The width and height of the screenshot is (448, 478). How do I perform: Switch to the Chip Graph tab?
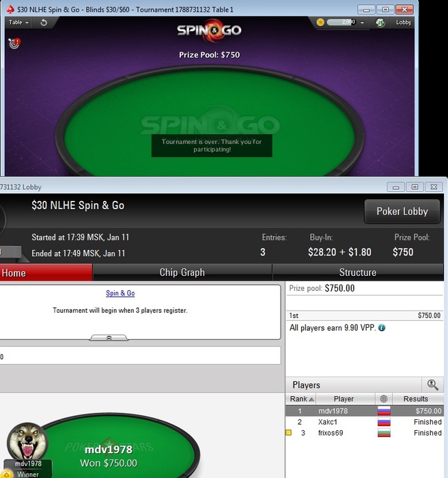pos(182,272)
